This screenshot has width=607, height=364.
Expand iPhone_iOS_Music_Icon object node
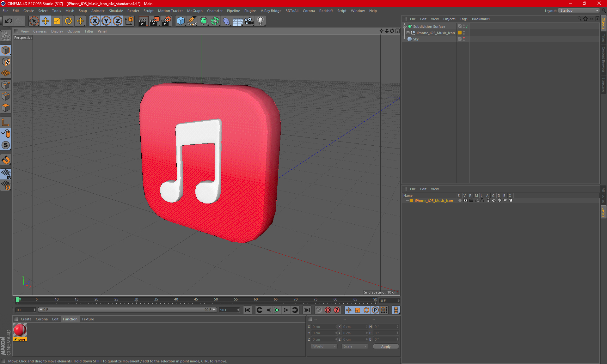point(408,33)
